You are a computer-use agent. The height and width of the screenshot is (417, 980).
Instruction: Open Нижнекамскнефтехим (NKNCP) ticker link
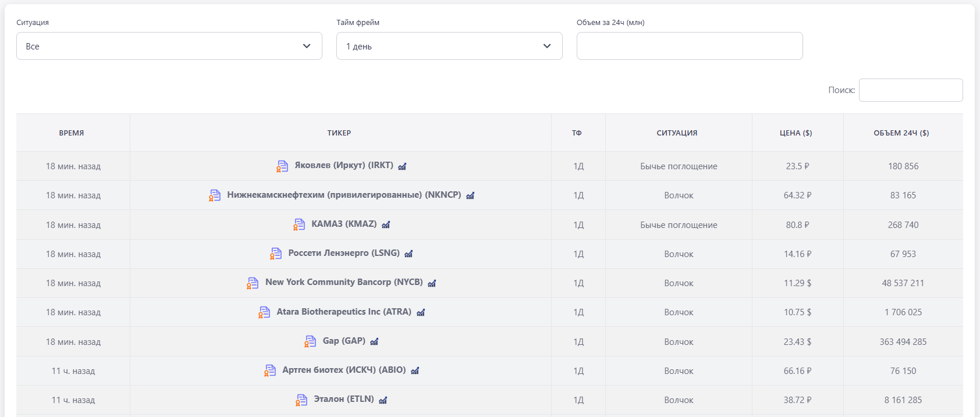(343, 195)
